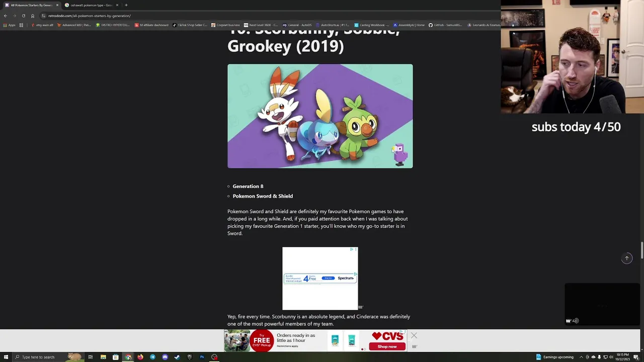Click the Generation 8 bullet text
Image resolution: width=644 pixels, height=362 pixels.
[248, 186]
